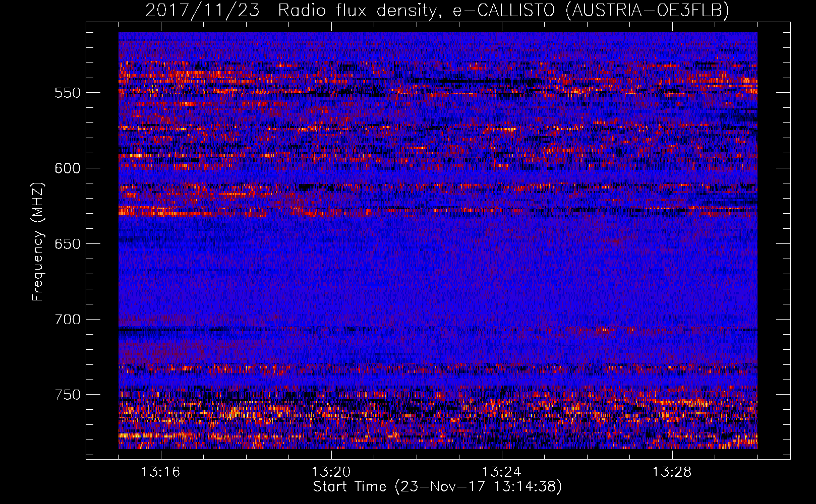Click the 13:20 time tick label
This screenshot has width=816, height=504.
(x=331, y=472)
